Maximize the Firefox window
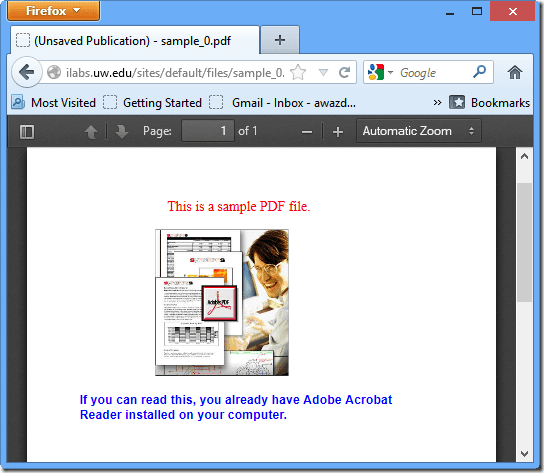Viewport: 544px width, 473px height. (x=477, y=11)
